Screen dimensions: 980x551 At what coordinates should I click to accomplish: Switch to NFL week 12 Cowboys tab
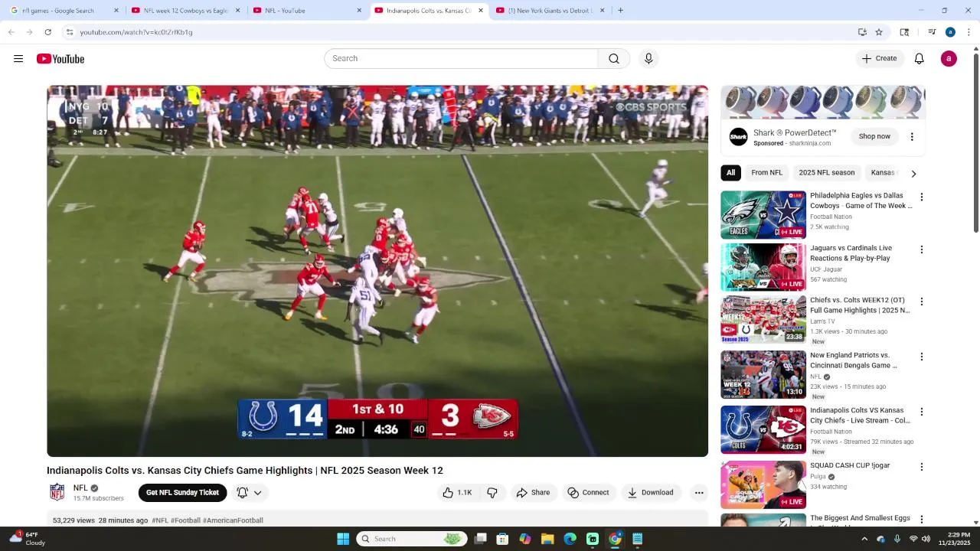[186, 11]
